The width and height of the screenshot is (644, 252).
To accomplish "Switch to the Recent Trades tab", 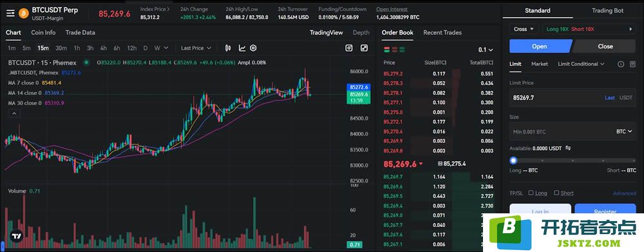I will pos(442,32).
